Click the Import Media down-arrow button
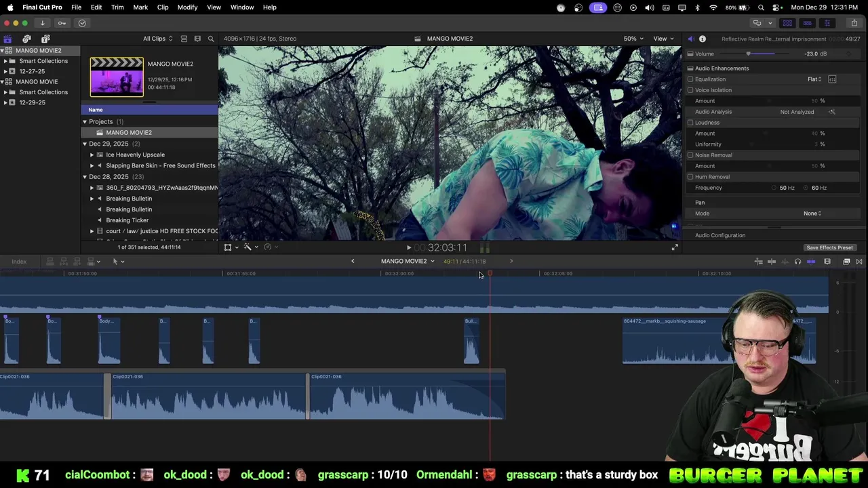The width and height of the screenshot is (868, 488). click(42, 23)
